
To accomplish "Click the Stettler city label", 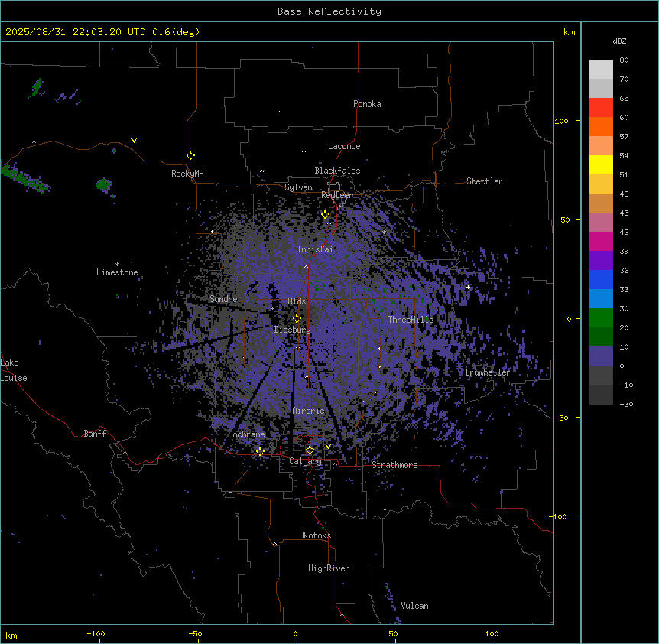I will point(484,181).
